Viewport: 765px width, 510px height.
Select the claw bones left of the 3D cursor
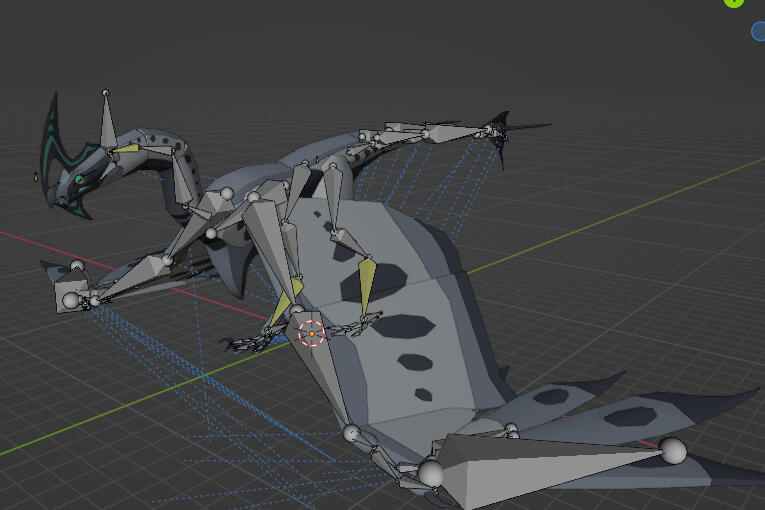[x=250, y=342]
